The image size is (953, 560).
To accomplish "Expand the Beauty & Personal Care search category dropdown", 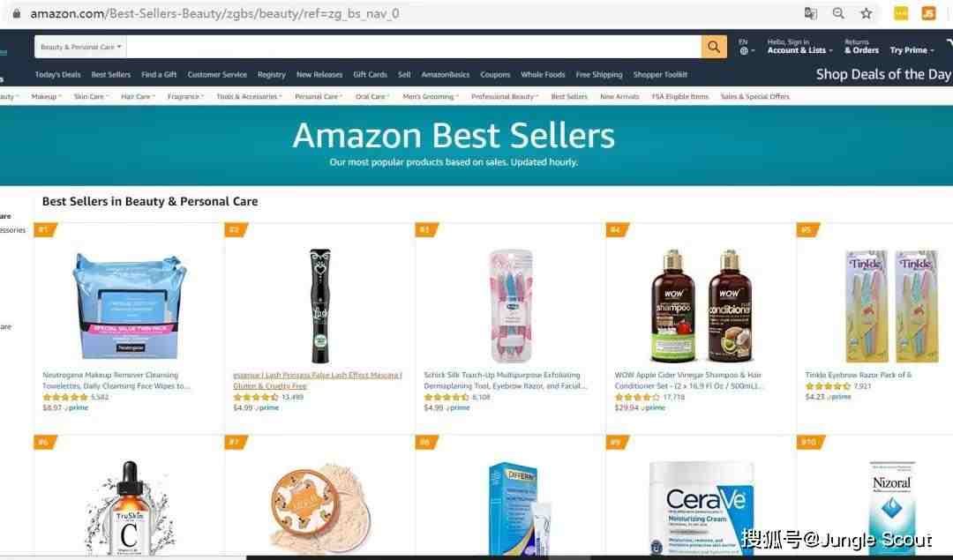I will coord(81,47).
